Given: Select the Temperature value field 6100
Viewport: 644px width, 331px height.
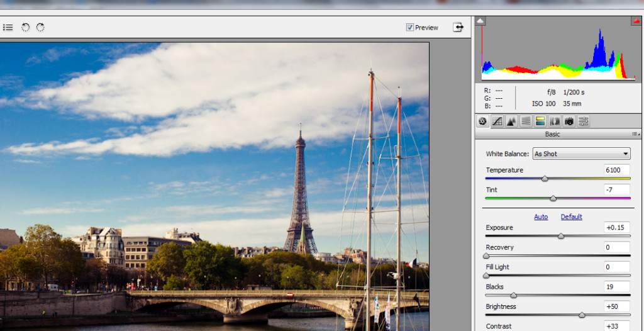Looking at the screenshot, I should click(617, 170).
